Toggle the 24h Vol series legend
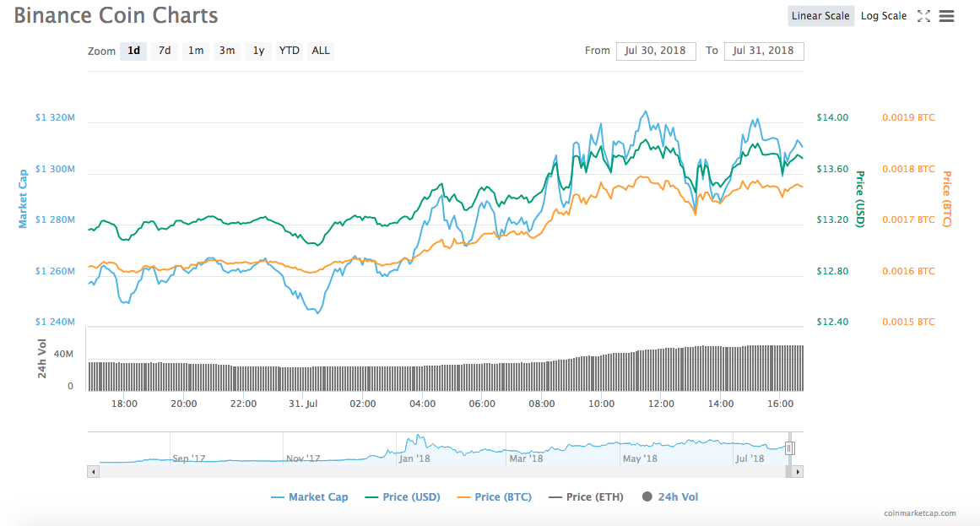The height and width of the screenshot is (526, 980). 670,497
